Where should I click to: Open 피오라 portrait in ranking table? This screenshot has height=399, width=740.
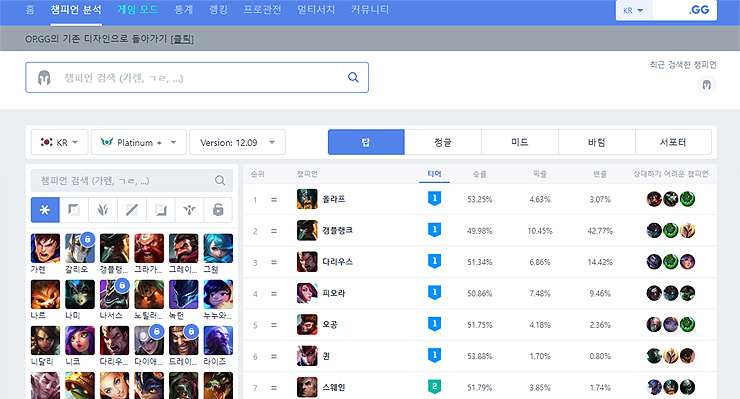(307, 293)
